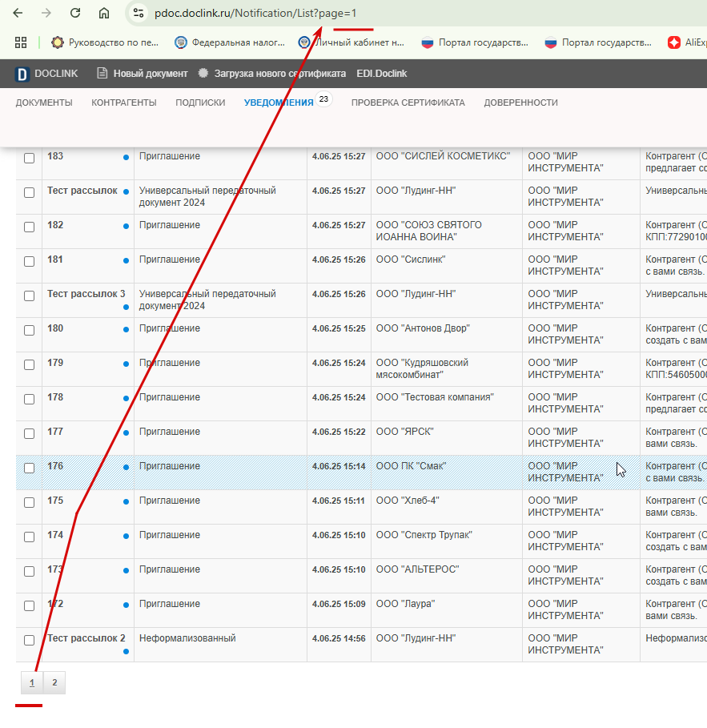
Task: Open the Личный кабинет н... bookmark
Action: click(x=351, y=42)
